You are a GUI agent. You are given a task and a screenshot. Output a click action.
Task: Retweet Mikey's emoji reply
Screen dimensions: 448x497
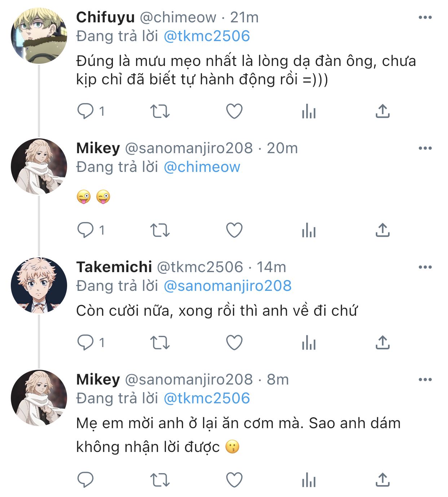[159, 230]
